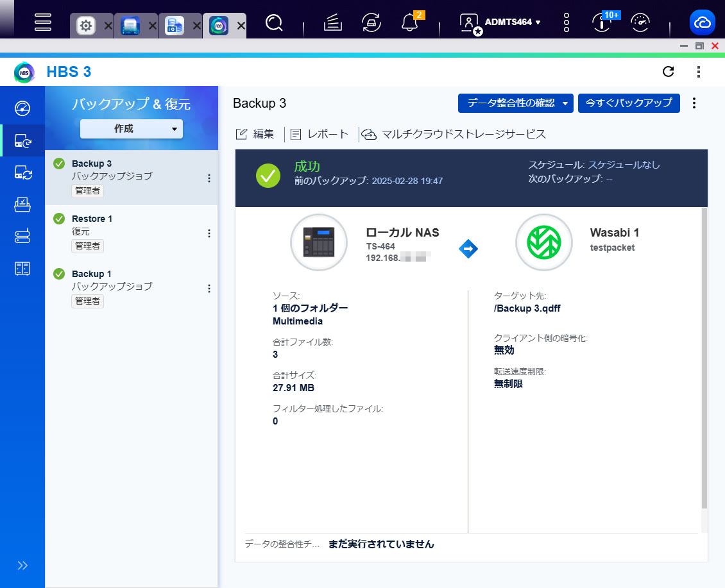Expand the sidebar with the double chevron
The height and width of the screenshot is (588, 725).
(22, 566)
